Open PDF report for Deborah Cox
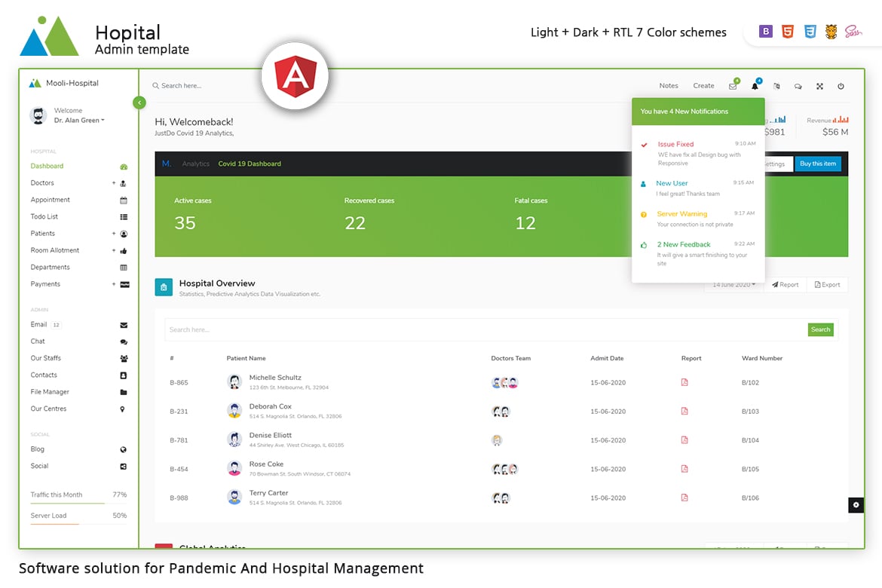882x588 pixels. coord(684,411)
